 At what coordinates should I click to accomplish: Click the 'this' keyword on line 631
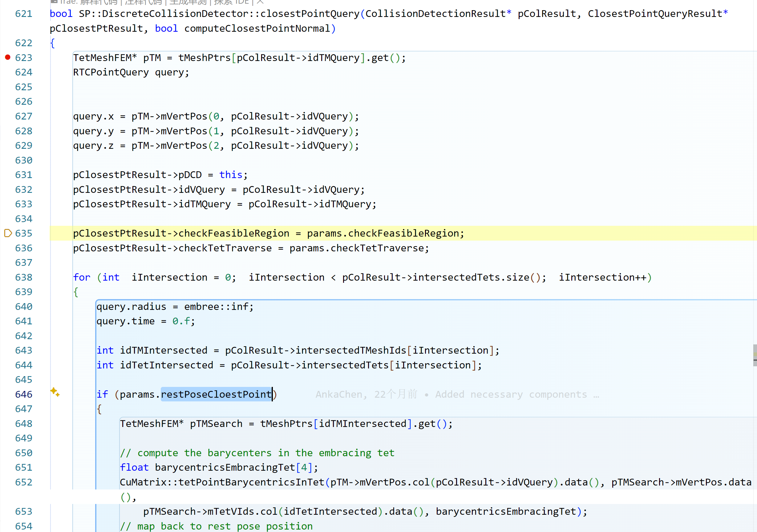(230, 175)
